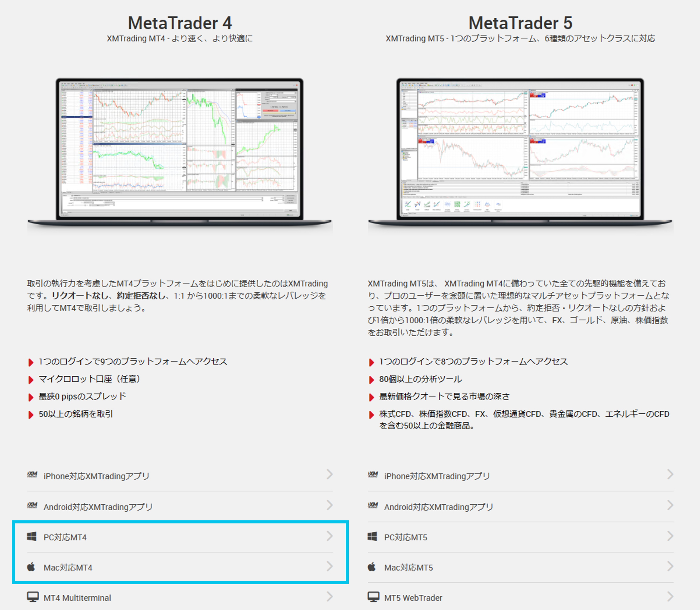Screen dimensions: 700x610
Task: Click chevron arrow on Mac対応MT5 row
Action: (670, 567)
